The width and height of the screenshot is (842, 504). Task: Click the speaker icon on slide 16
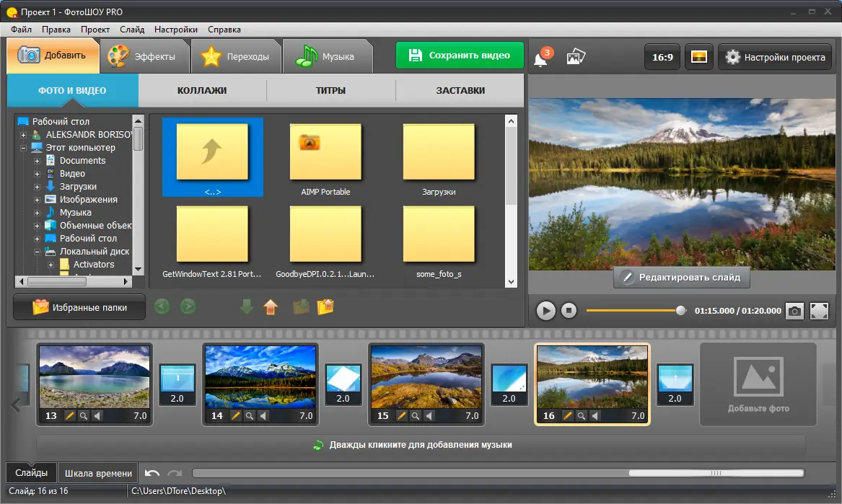595,415
